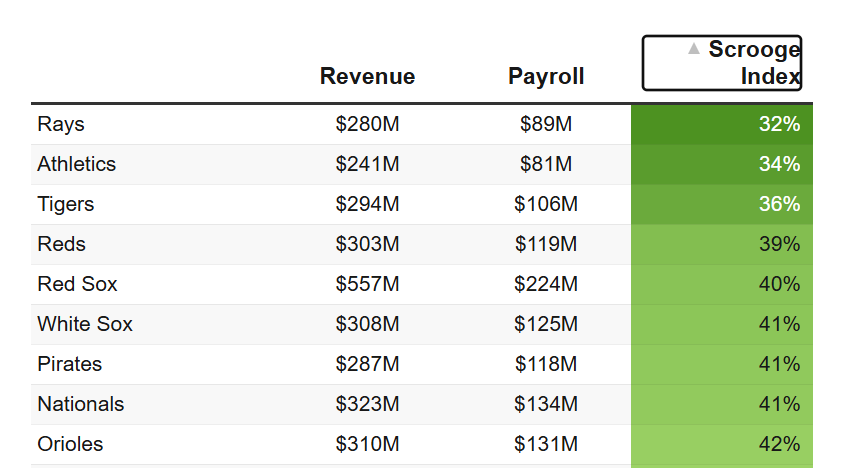Click the Pirates 41% Scrooge Index cell
This screenshot has width=848, height=468.
point(722,365)
